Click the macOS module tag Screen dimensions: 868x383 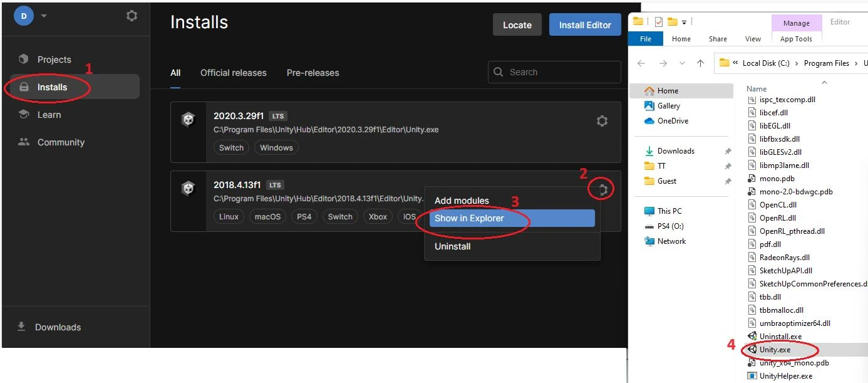tap(267, 217)
